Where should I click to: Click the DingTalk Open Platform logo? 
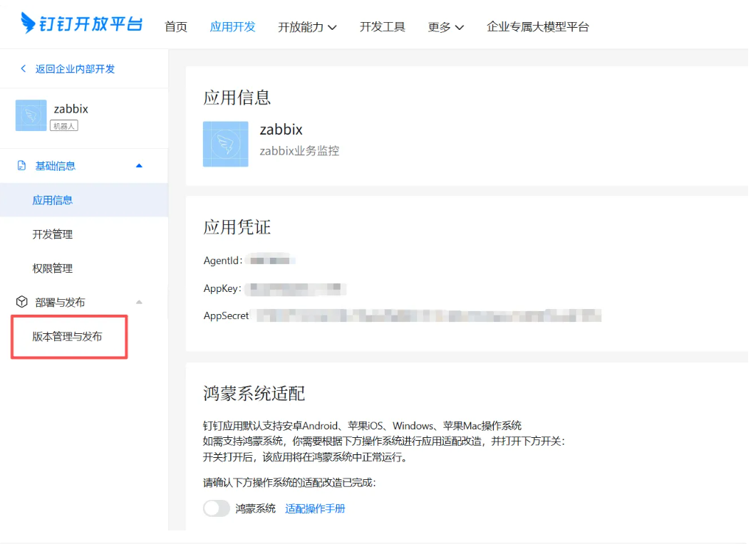(82, 23)
